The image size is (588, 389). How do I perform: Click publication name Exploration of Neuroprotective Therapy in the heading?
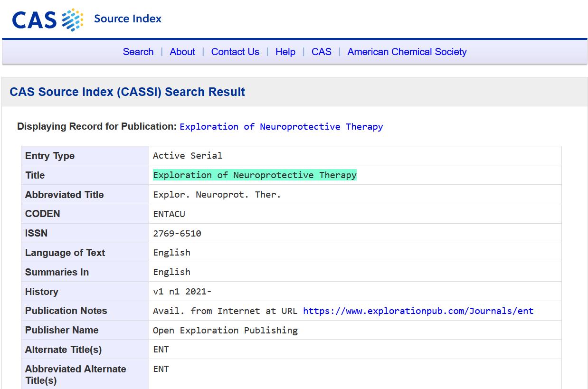281,127
